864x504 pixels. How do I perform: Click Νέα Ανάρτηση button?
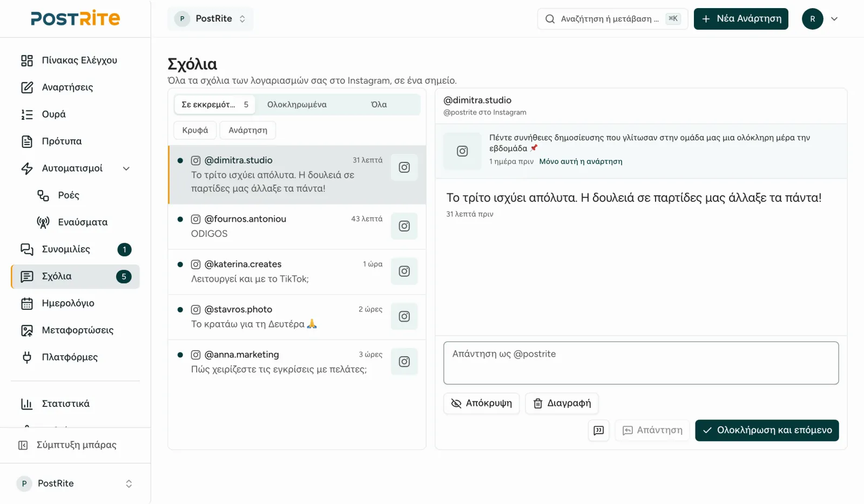pyautogui.click(x=741, y=19)
